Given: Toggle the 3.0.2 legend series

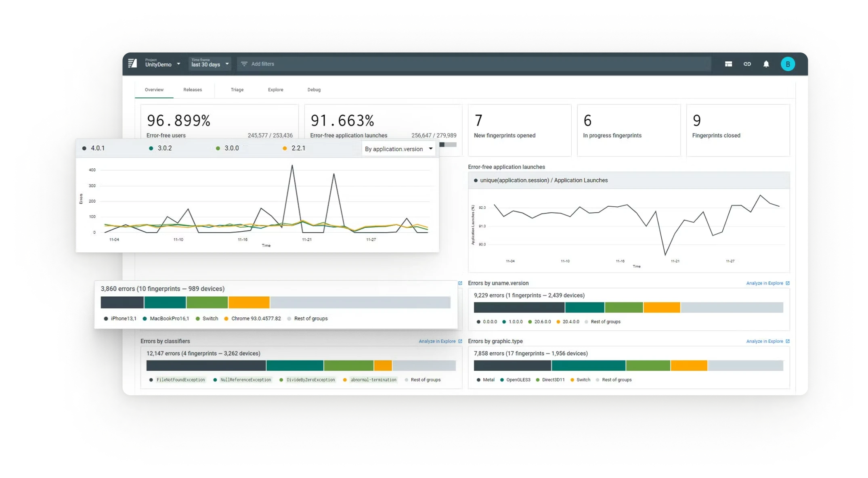Looking at the screenshot, I should click(x=160, y=148).
